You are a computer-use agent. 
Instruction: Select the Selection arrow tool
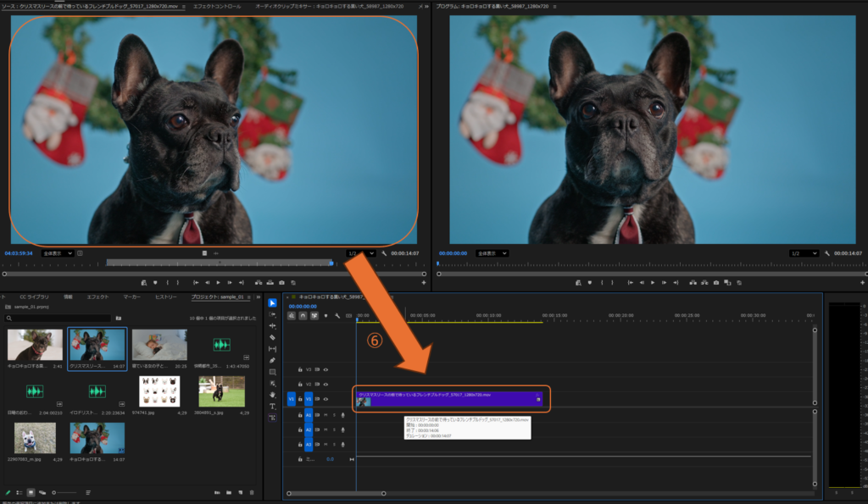(272, 302)
